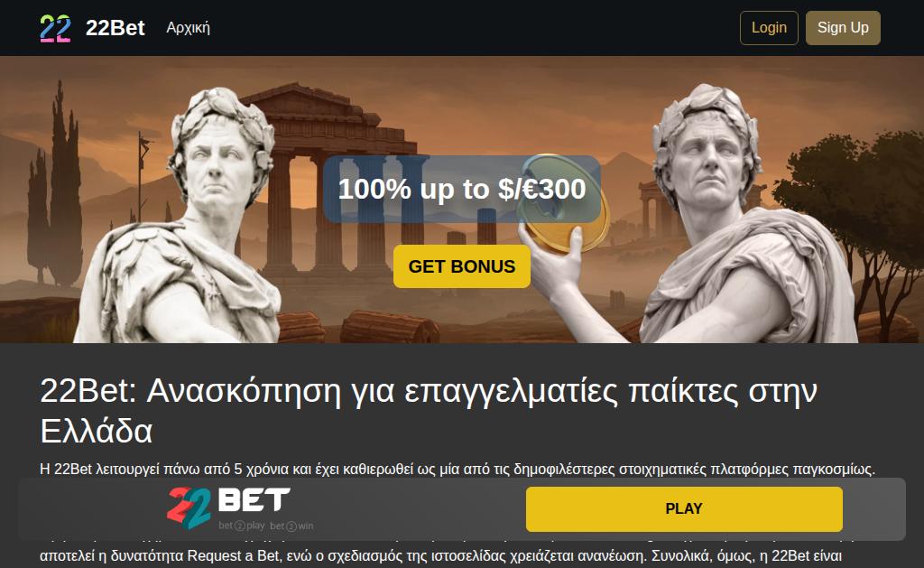Claim the offer with GET BONUS
Screen dimensions: 924x568
461,266
